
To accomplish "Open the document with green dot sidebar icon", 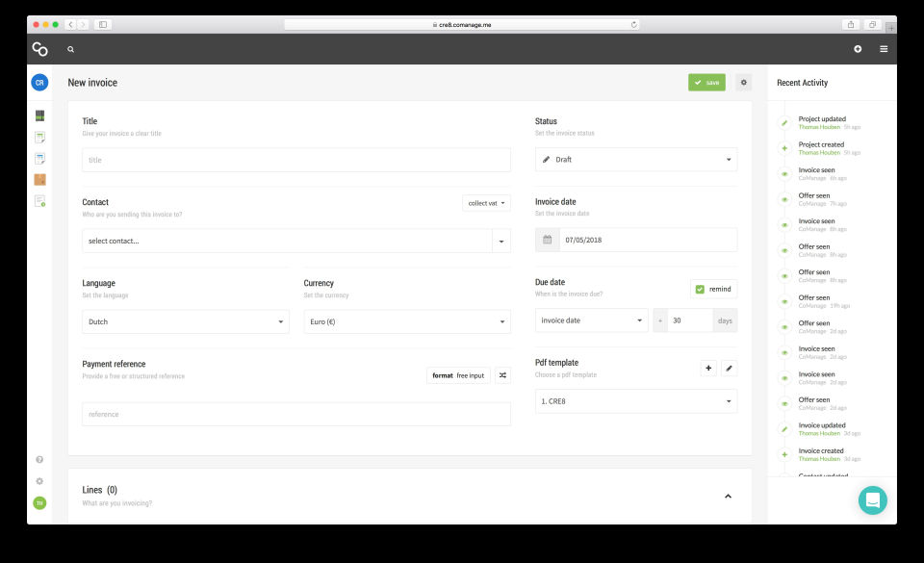I will (39, 201).
